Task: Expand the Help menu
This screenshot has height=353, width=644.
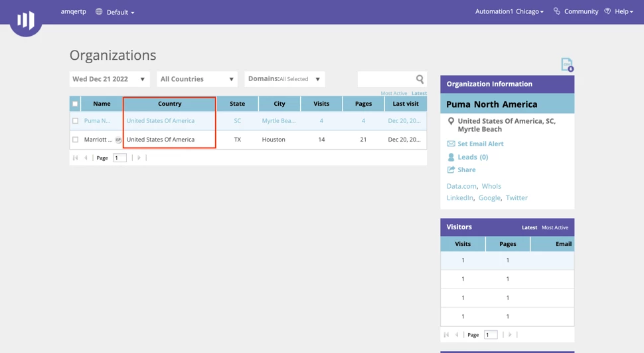Action: click(x=623, y=11)
